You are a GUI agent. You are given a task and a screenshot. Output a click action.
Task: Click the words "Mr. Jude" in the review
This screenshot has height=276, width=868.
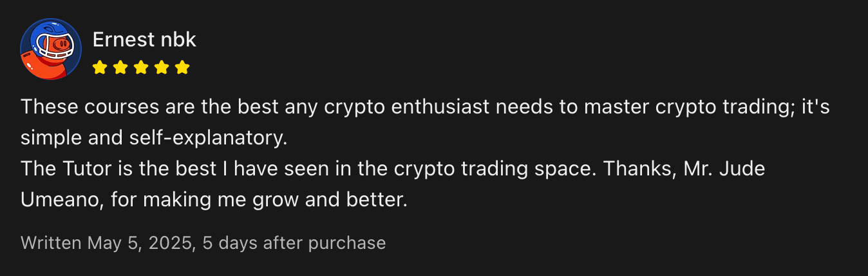pyautogui.click(x=724, y=169)
